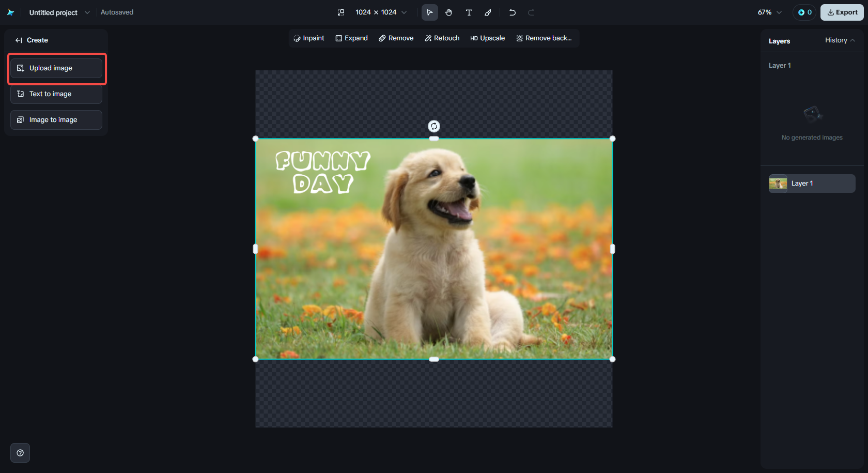
Task: Switch to the Layers tab
Action: [x=779, y=41]
